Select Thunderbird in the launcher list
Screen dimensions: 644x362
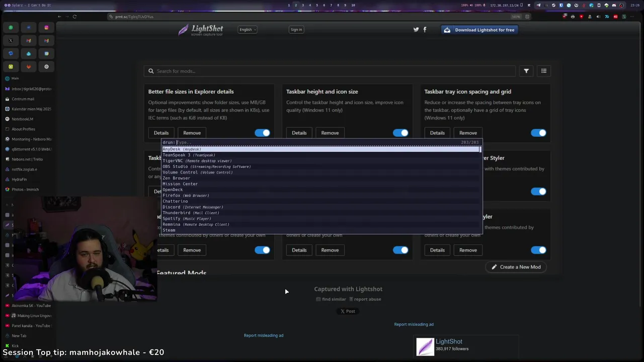(321, 213)
